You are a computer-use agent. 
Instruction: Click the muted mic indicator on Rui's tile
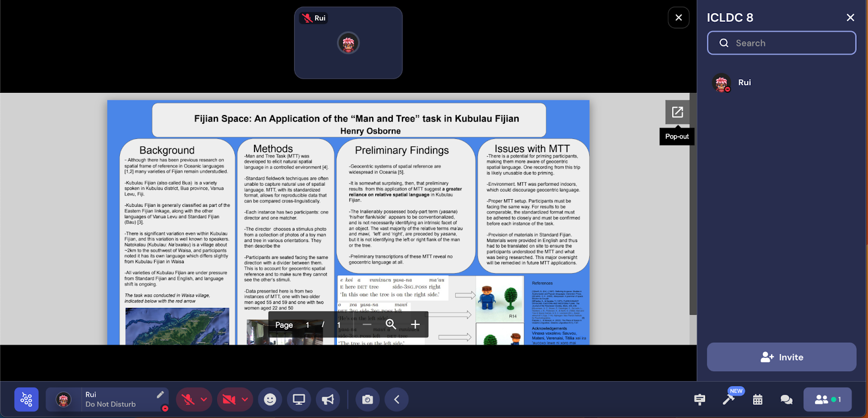pyautogui.click(x=307, y=18)
